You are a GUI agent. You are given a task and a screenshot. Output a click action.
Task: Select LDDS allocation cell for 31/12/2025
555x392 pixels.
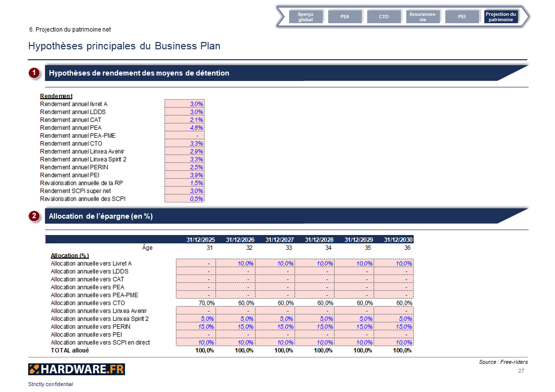(196, 271)
